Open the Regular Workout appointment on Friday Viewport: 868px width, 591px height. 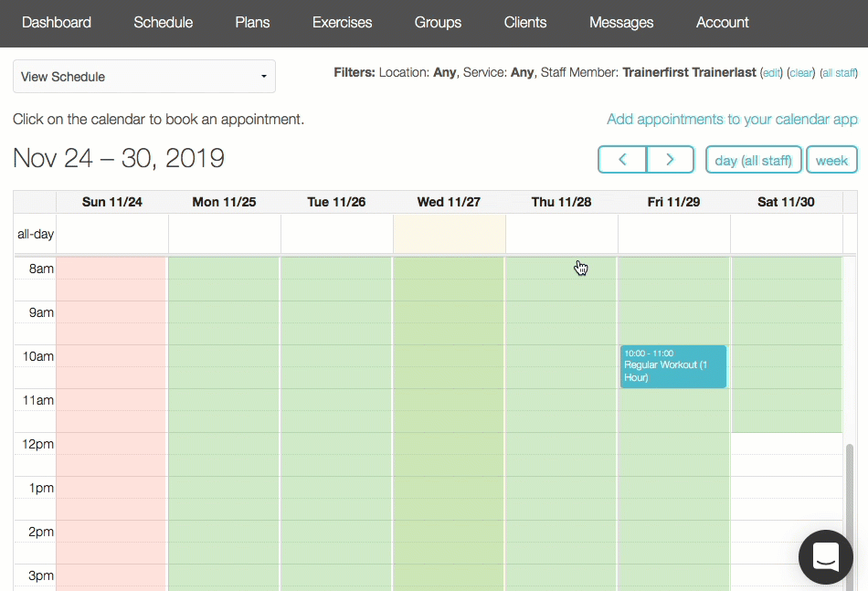[673, 366]
